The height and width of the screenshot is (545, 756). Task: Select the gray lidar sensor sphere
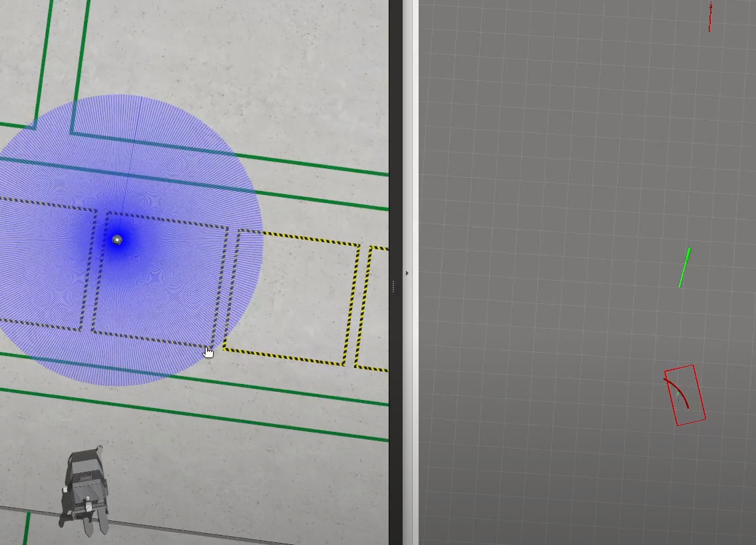[x=117, y=240]
